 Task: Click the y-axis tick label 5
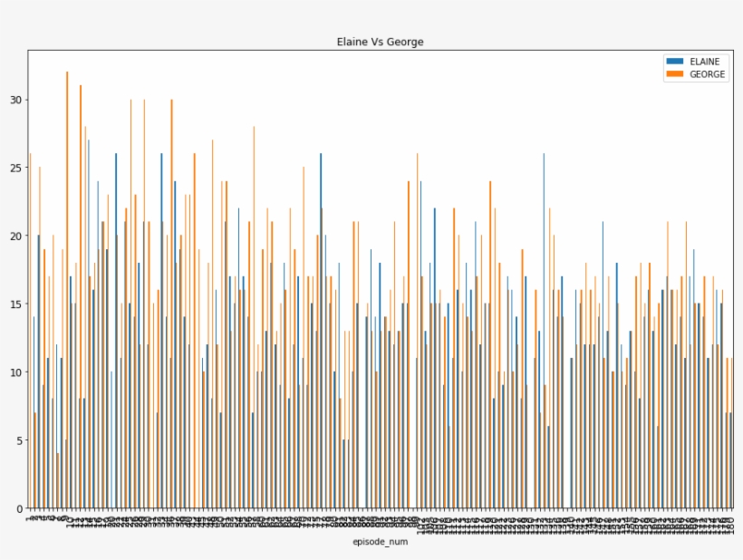tap(18, 440)
